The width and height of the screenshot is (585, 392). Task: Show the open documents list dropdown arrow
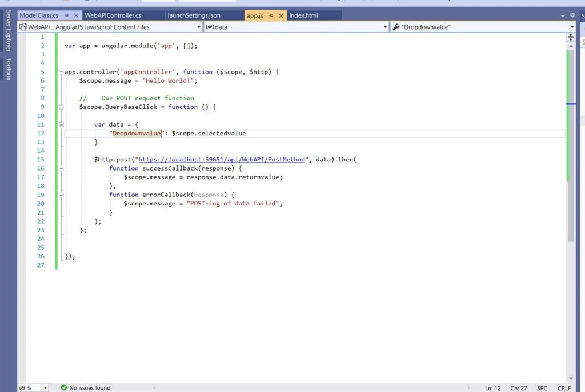pyautogui.click(x=563, y=15)
